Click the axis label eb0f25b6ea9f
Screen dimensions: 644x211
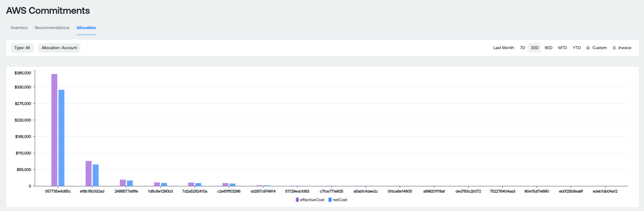571,191
